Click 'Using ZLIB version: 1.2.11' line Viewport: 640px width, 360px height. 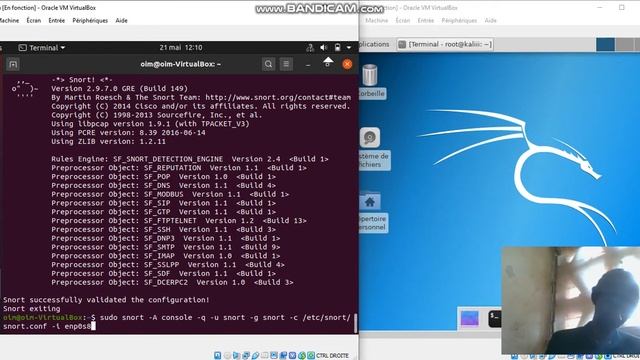click(x=109, y=142)
